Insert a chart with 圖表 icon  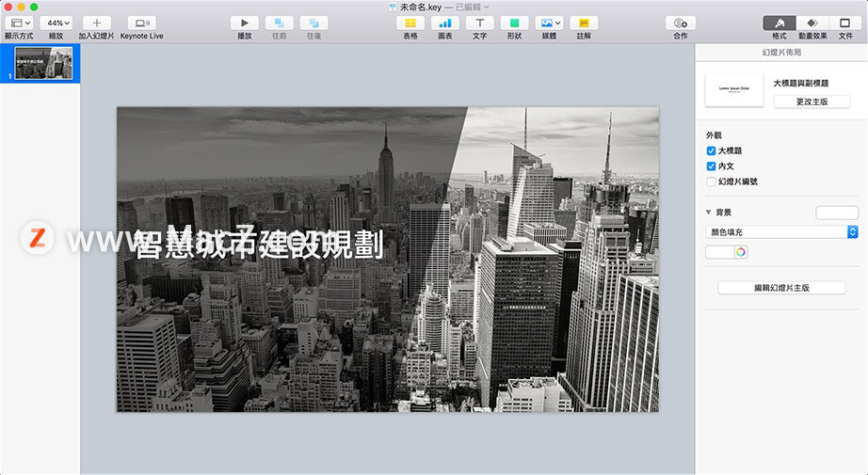[x=445, y=23]
